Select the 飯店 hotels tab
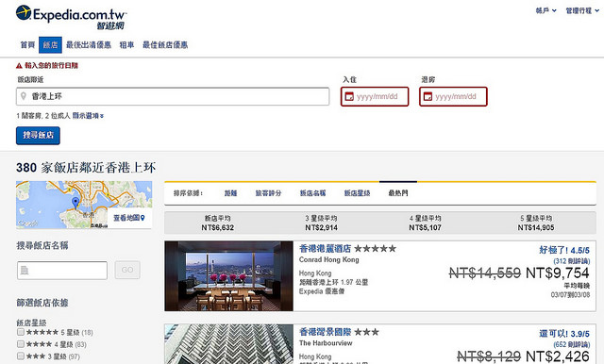Image resolution: width=604 pixels, height=364 pixels. [50, 45]
